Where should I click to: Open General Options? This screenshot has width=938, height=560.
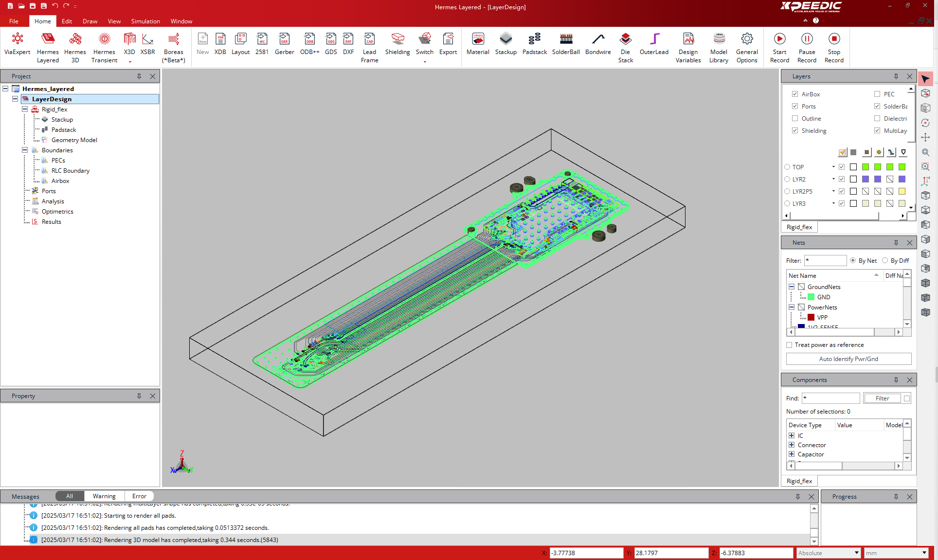pos(747,48)
